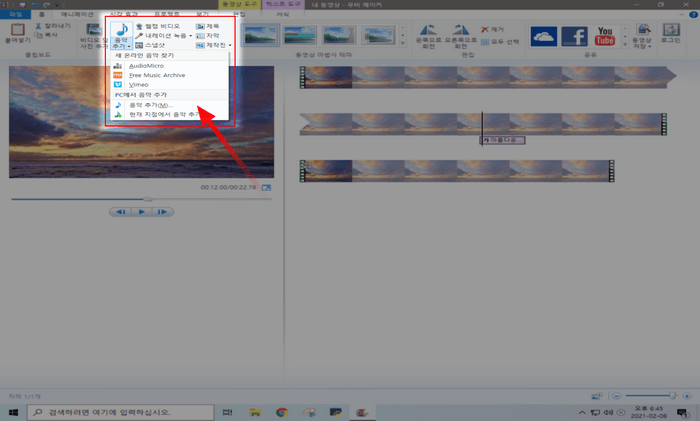
Task: Open the File (파일) tab
Action: pyautogui.click(x=15, y=15)
